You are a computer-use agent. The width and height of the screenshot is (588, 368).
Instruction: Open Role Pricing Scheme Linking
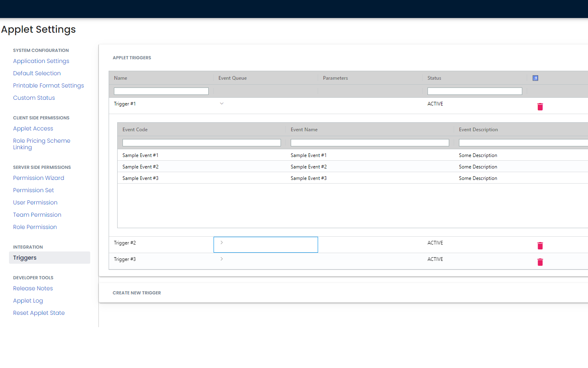coord(42,144)
